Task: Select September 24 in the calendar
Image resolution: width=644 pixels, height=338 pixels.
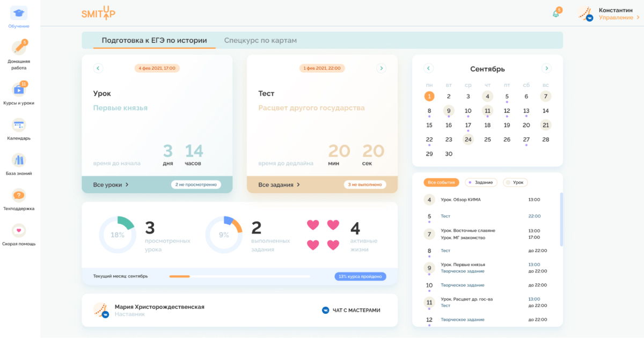Action: tap(468, 139)
